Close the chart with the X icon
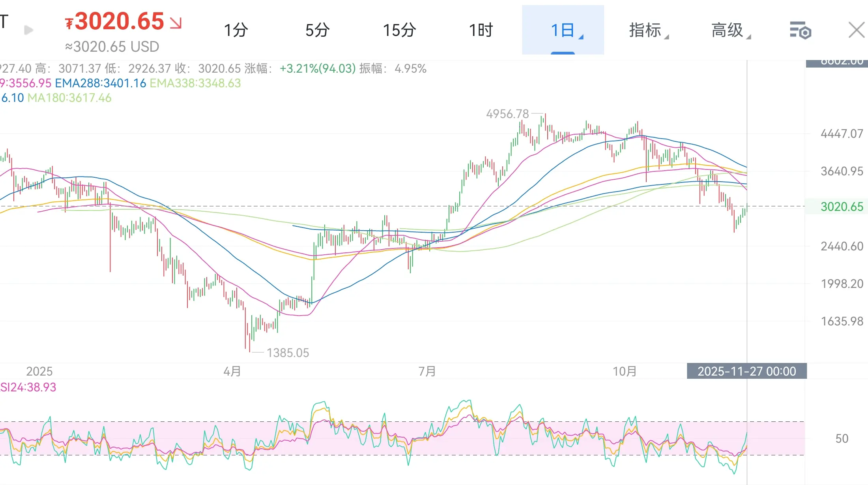 pos(856,30)
